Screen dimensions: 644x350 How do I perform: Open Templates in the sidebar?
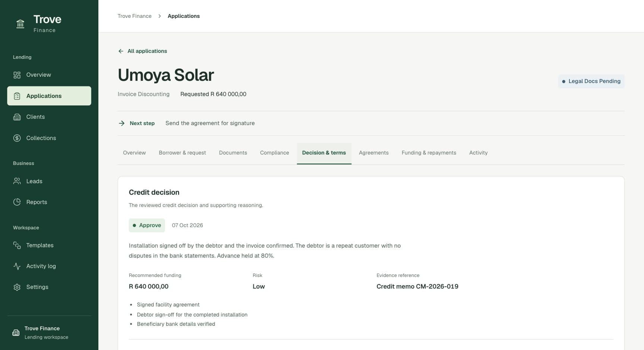pyautogui.click(x=49, y=245)
